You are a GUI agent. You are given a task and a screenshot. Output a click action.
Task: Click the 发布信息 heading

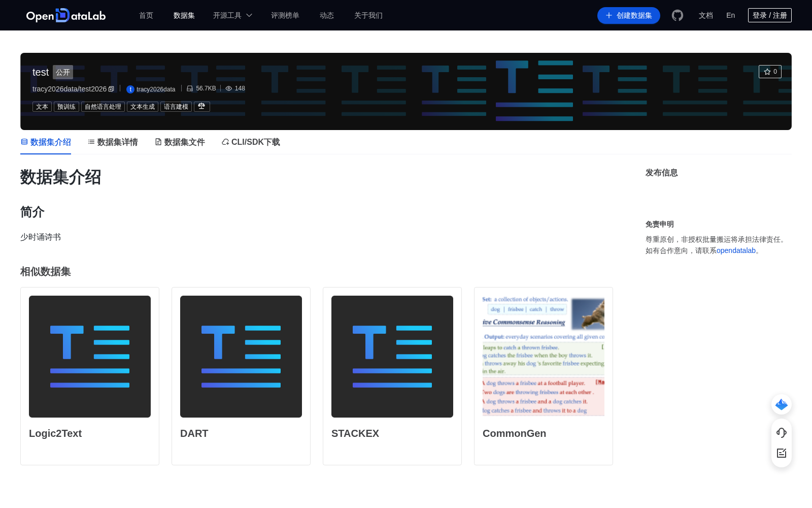662,173
